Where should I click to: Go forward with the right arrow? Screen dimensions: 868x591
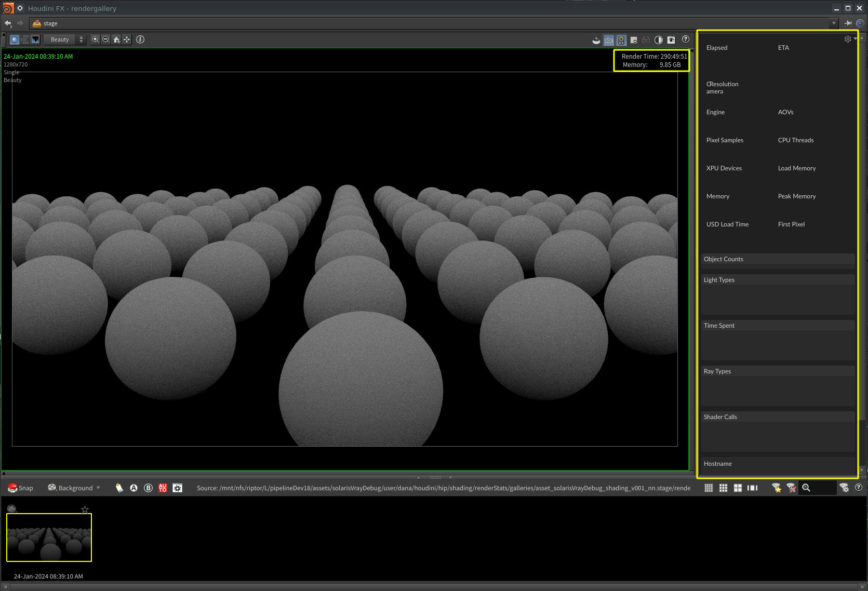click(x=20, y=23)
